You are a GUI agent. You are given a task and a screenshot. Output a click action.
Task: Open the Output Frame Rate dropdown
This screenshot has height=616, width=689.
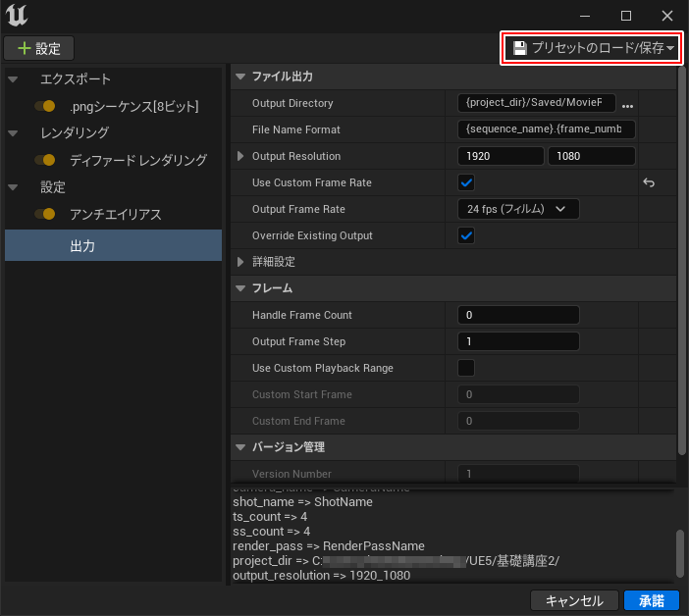518,209
